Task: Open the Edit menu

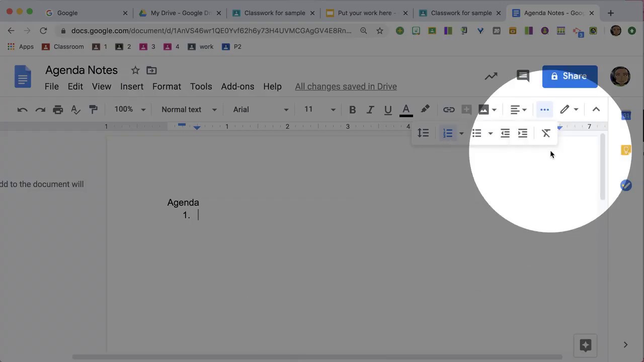Action: coord(75,86)
